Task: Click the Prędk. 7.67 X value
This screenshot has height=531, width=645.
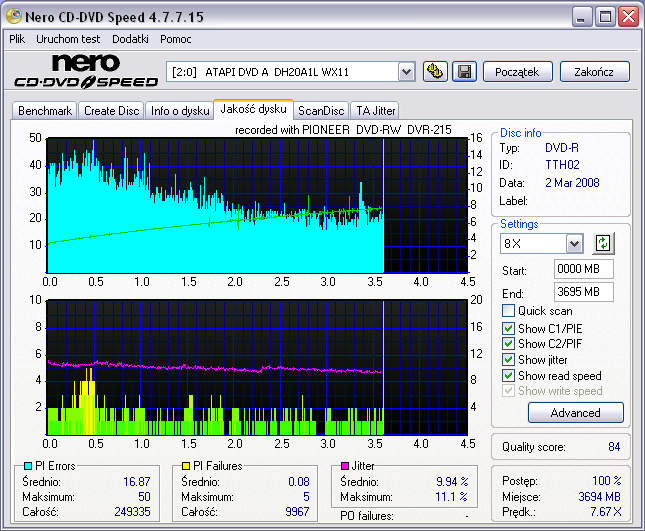Action: point(606,512)
